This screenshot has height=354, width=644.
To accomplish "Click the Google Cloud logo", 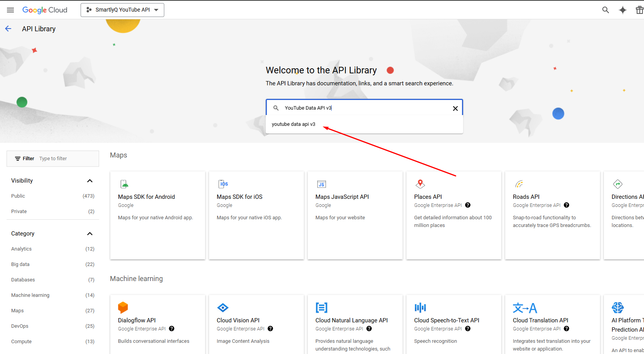I will (45, 10).
